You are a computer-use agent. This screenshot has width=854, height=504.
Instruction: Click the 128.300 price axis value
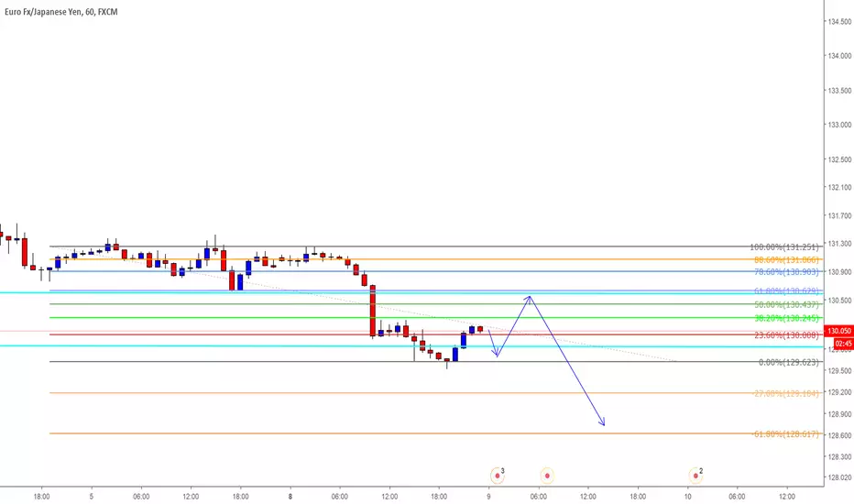point(839,456)
